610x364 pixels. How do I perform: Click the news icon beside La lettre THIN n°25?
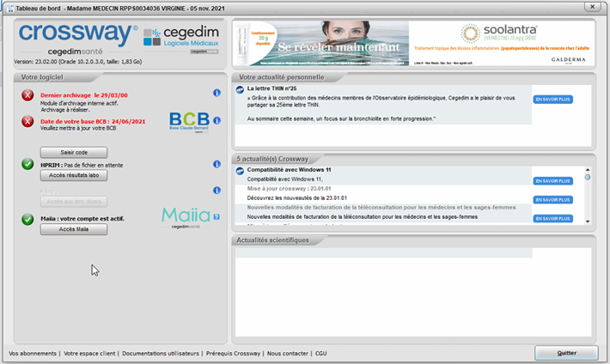tap(240, 90)
